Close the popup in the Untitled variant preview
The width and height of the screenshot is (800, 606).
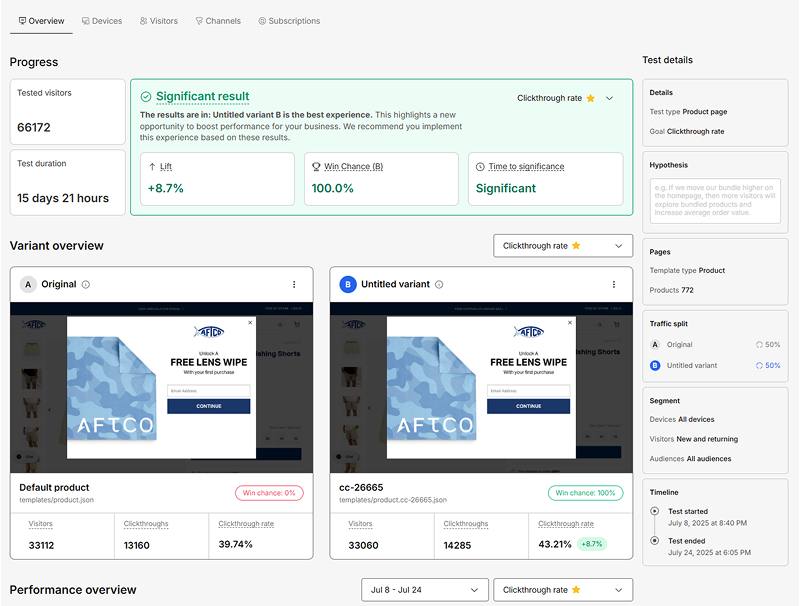click(x=570, y=323)
